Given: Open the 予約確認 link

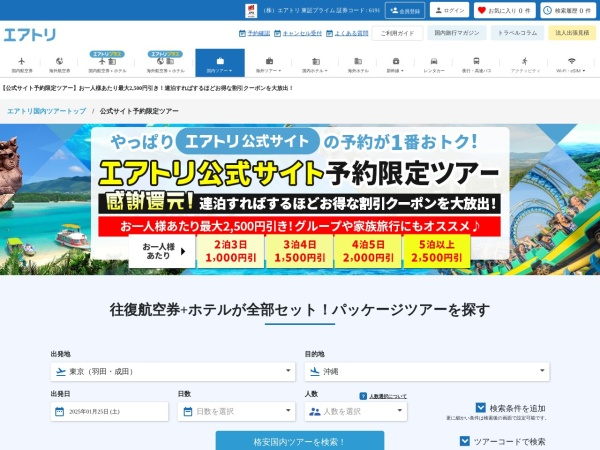Looking at the screenshot, I should [x=258, y=33].
